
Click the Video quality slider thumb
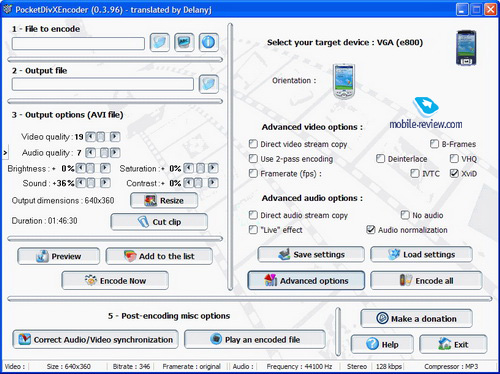(100, 137)
